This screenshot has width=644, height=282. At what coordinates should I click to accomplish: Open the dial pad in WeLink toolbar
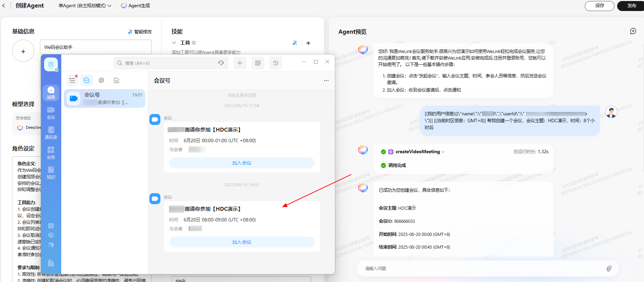258,63
